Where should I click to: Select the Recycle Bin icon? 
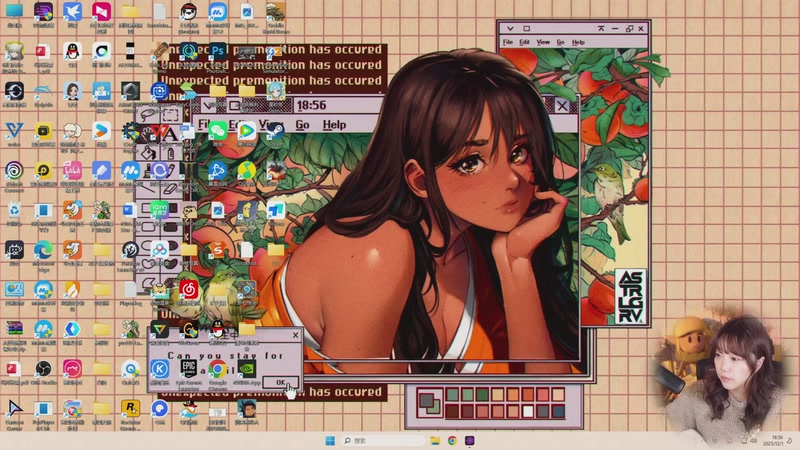[x=14, y=211]
